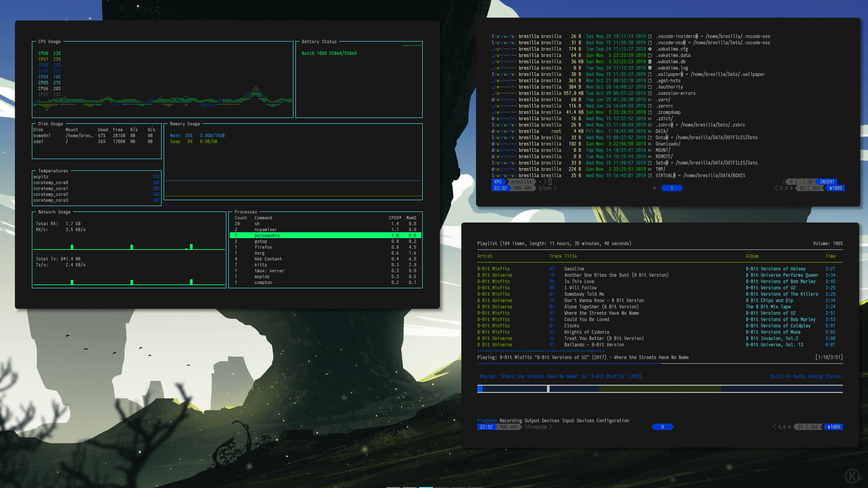Image resolution: width=868 pixels, height=488 pixels.
Task: Click the CPU% sort arrow in Processes
Action: (x=400, y=218)
